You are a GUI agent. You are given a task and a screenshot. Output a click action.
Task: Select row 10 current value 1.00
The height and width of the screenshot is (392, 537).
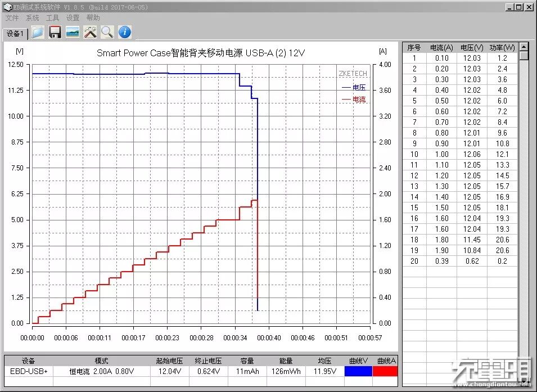442,154
